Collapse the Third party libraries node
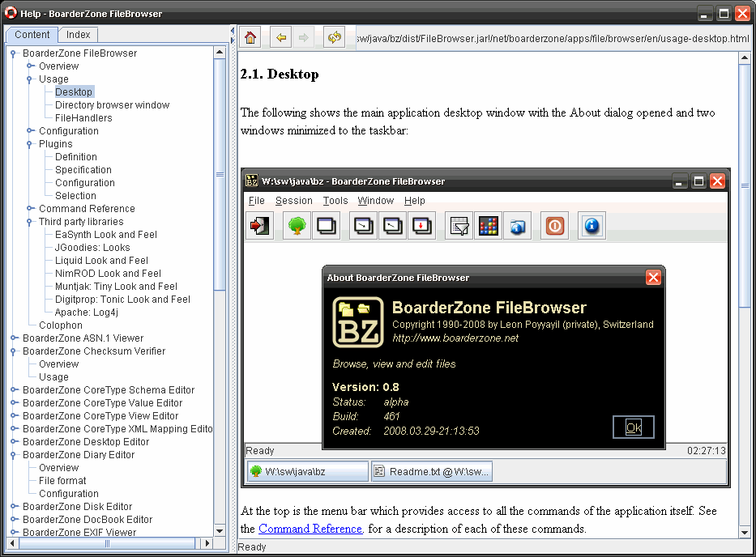Screen dimensions: 756x557 tap(29, 222)
